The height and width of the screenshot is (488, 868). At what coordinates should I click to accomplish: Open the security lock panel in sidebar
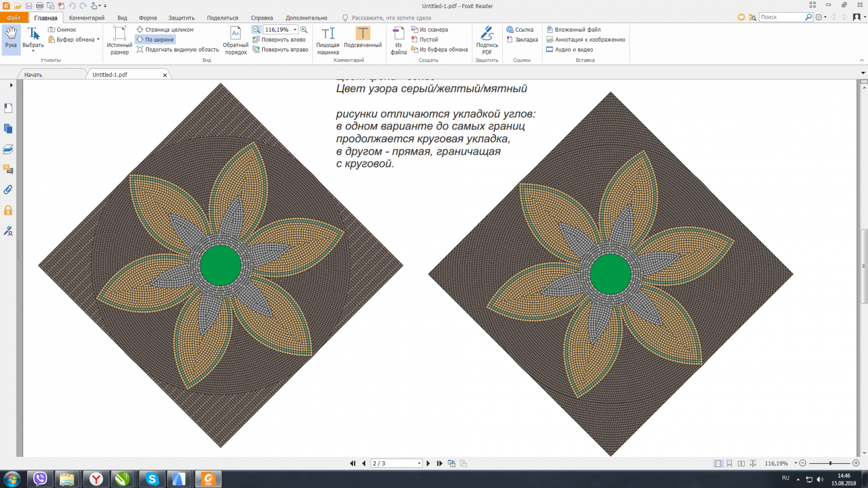(8, 210)
